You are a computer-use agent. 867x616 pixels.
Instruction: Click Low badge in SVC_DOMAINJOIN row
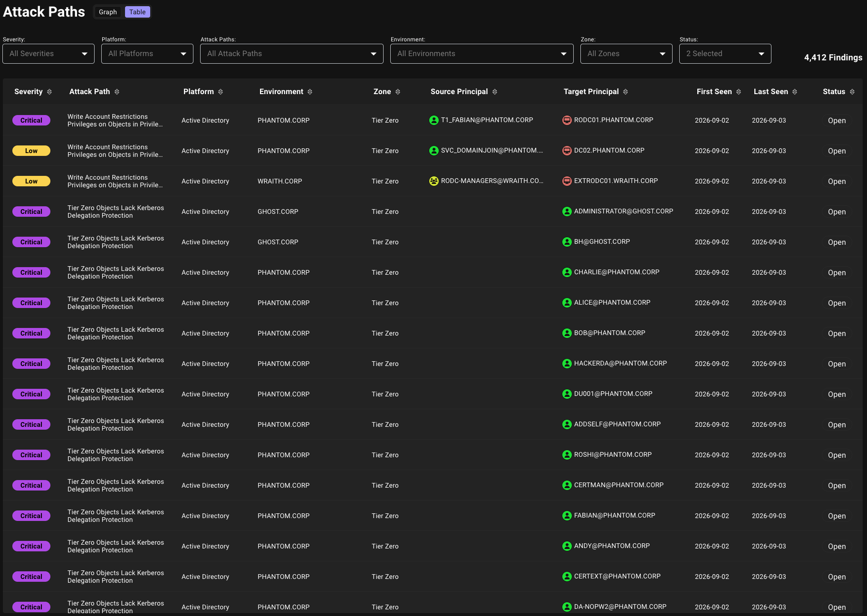(31, 151)
